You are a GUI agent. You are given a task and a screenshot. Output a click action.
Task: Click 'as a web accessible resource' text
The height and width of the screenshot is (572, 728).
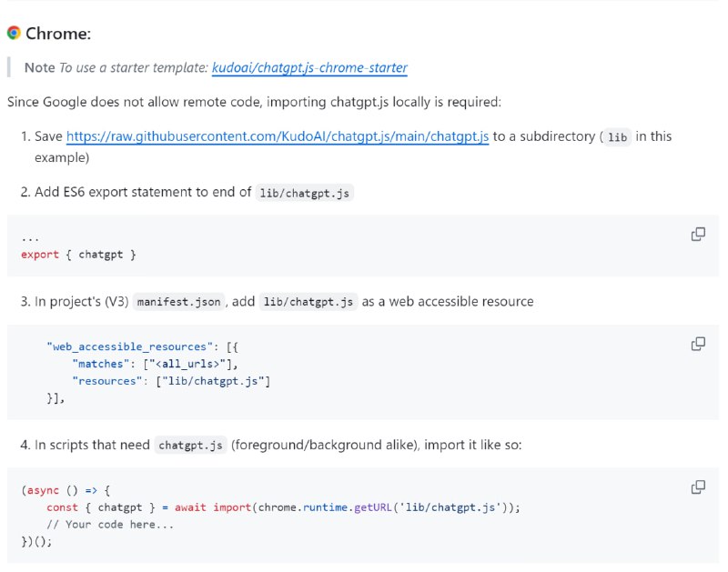[448, 302]
